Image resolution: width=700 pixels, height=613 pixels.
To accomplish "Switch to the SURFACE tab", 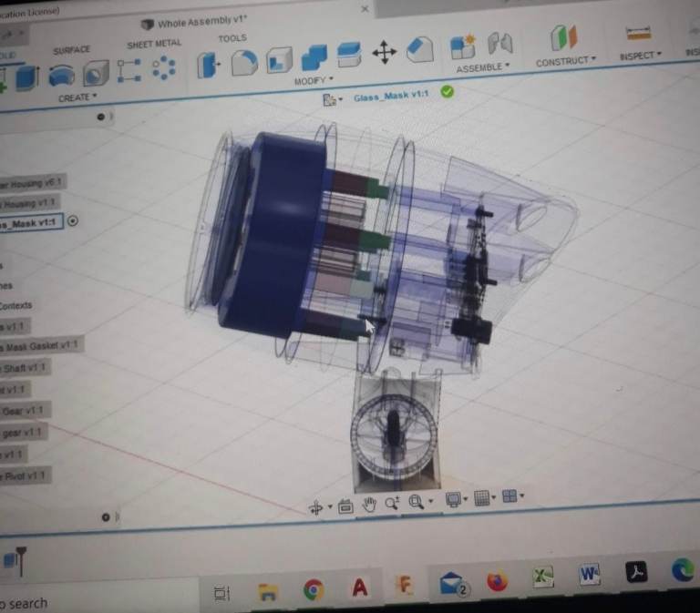I will (71, 50).
